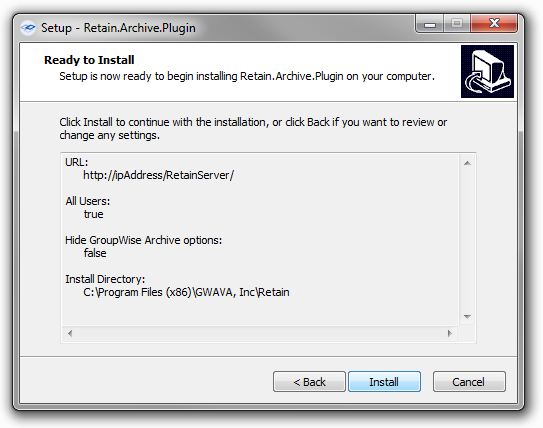
Task: Click the All Users label in summary
Action: click(88, 201)
